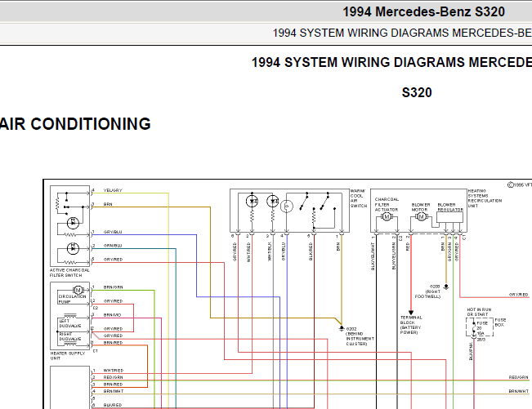Click the CIRCULATION PUMP label

tap(72, 299)
